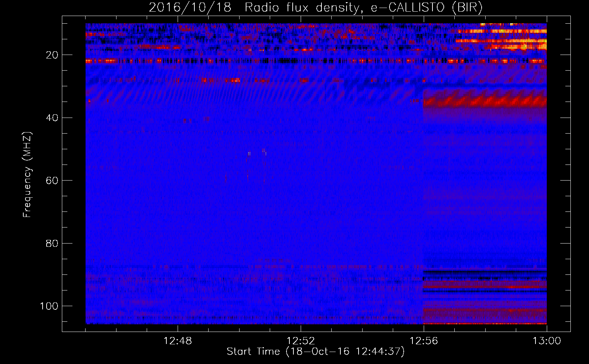Select the 'Frequency (MHZ)' axis label
Viewport: 589px width, 364px height.
point(27,175)
